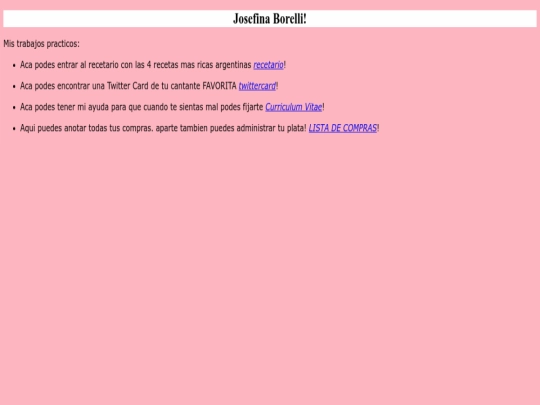Click text 'Aqui puedes anotar todas tus compras'
Image resolution: width=540 pixels, height=405 pixels.
pyautogui.click(x=87, y=128)
